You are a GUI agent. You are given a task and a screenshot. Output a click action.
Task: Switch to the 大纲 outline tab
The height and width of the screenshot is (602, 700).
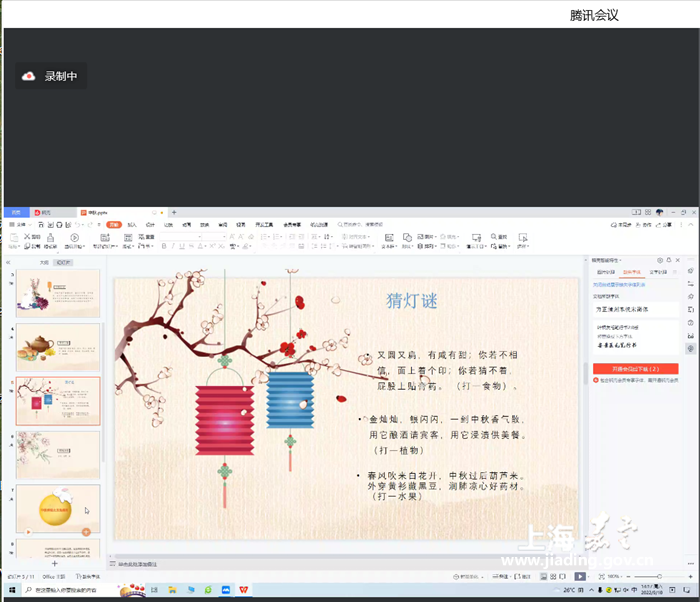pyautogui.click(x=44, y=263)
